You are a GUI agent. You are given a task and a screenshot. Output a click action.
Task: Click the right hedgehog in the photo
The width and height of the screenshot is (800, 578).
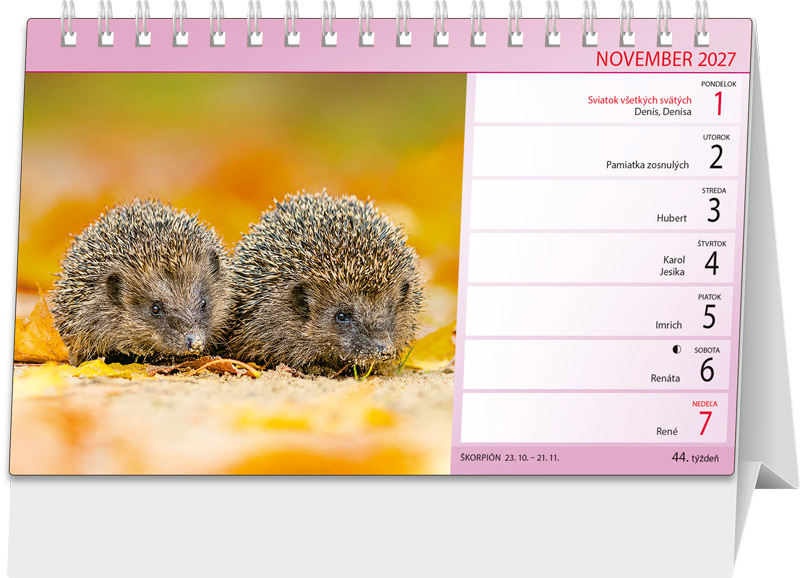(327, 281)
